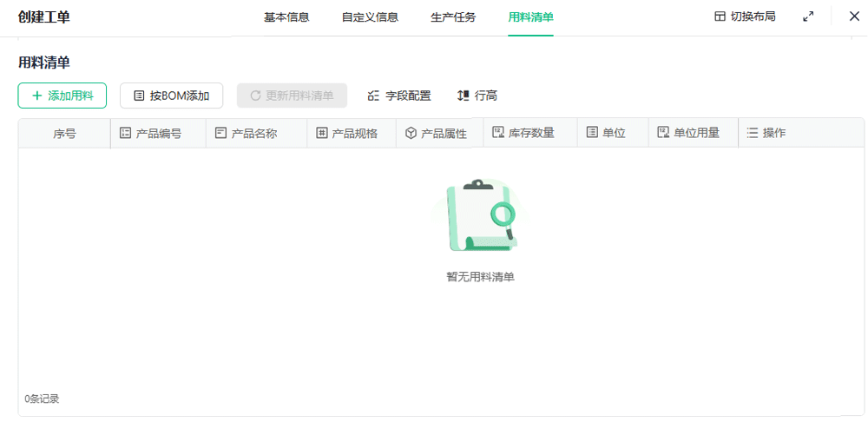This screenshot has width=868, height=422.
Task: Click the 暂无用料清单 message
Action: (x=481, y=277)
